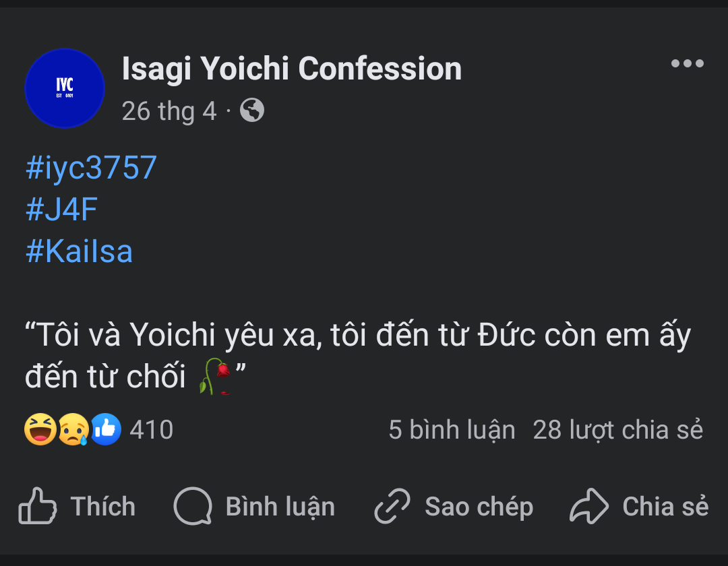Tap the Bình luận speech bubble icon
The image size is (728, 566).
193,506
